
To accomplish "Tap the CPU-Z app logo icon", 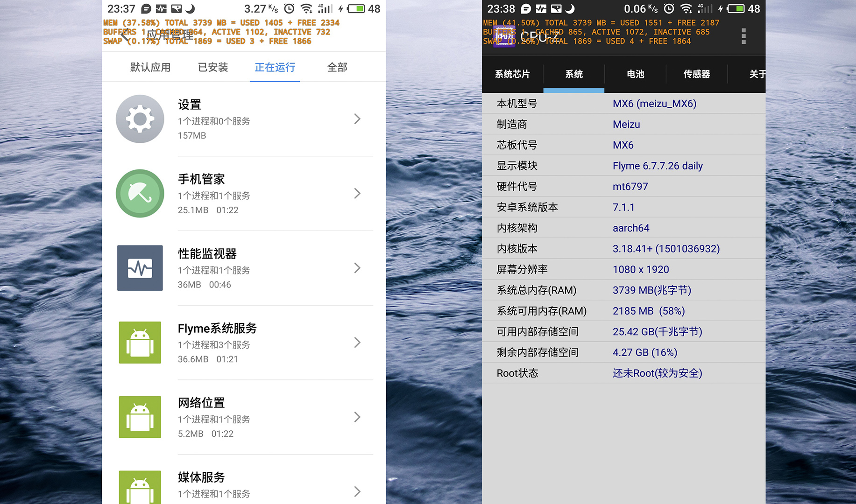I will point(503,35).
